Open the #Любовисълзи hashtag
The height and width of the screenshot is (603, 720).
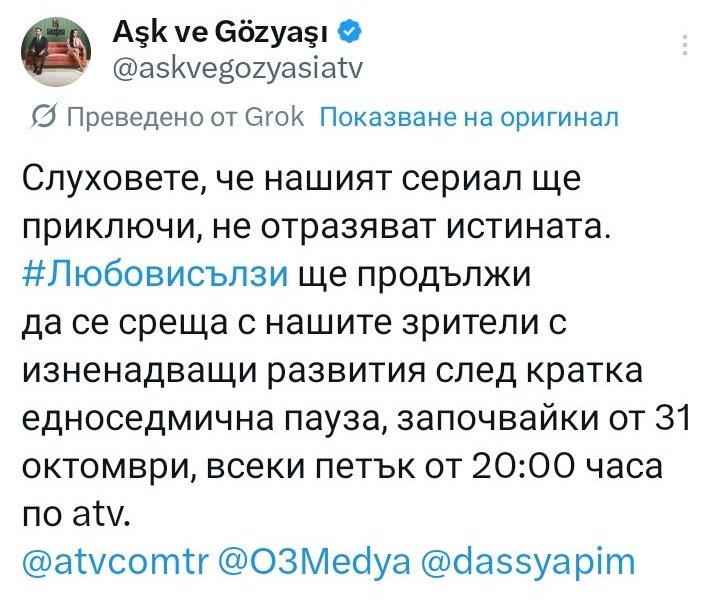click(x=155, y=275)
